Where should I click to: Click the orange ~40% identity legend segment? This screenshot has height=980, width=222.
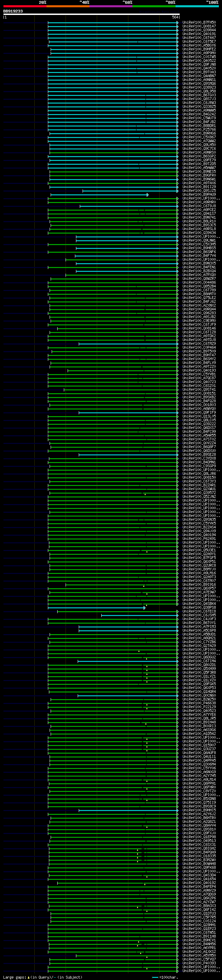tap(68, 6)
